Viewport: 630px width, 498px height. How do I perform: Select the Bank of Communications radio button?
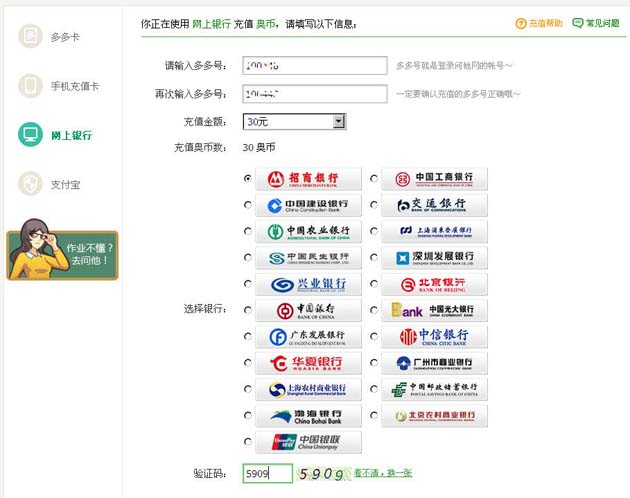tap(374, 205)
